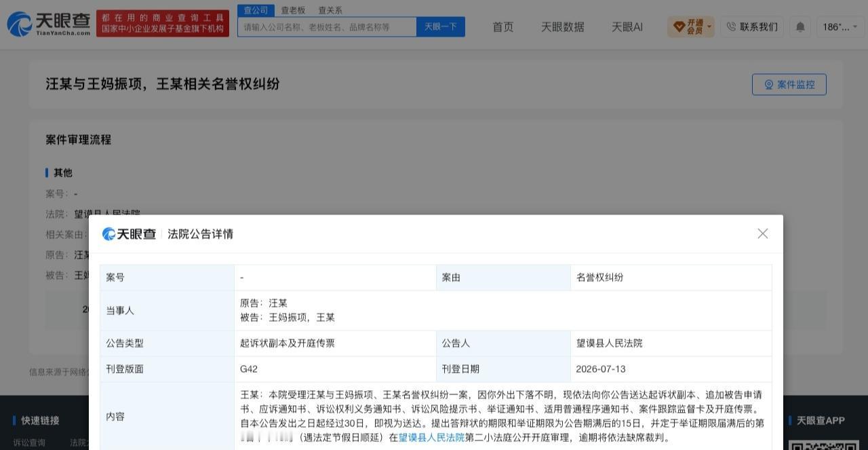Click the 其他 section label
868x450 pixels.
coord(63,173)
